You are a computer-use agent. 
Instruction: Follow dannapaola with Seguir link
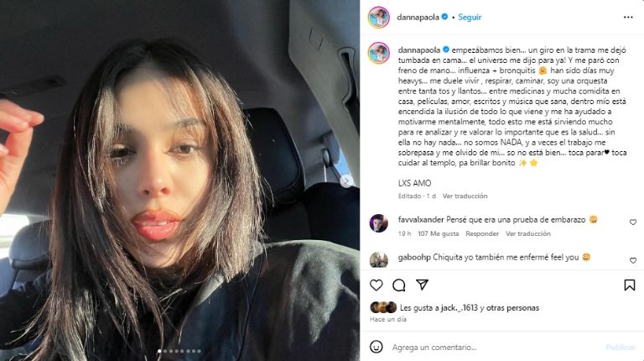tap(470, 18)
